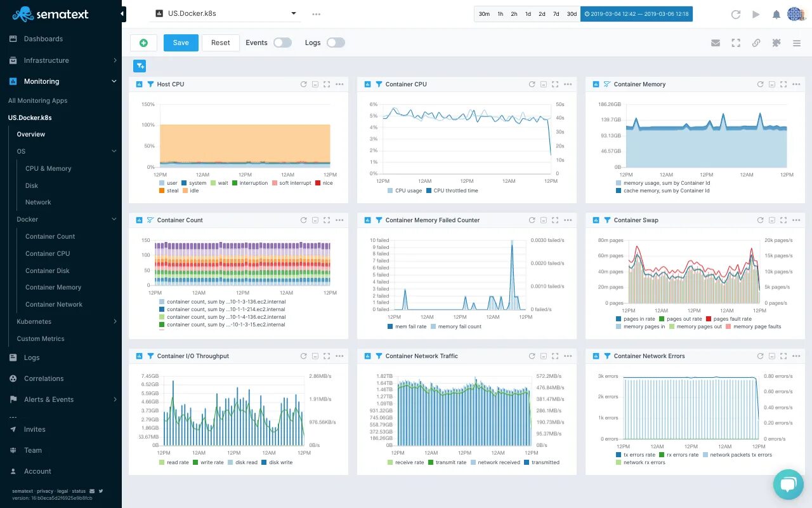
Task: Select the 30m time range
Action: coord(484,14)
